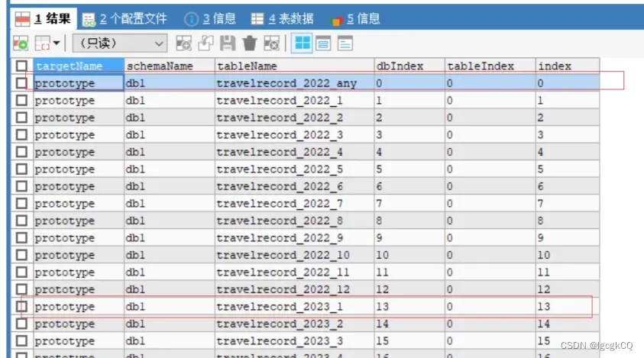644x358 pixels.
Task: Check the travelrecord_2022_any row checkbox
Action: pyautogui.click(x=21, y=83)
